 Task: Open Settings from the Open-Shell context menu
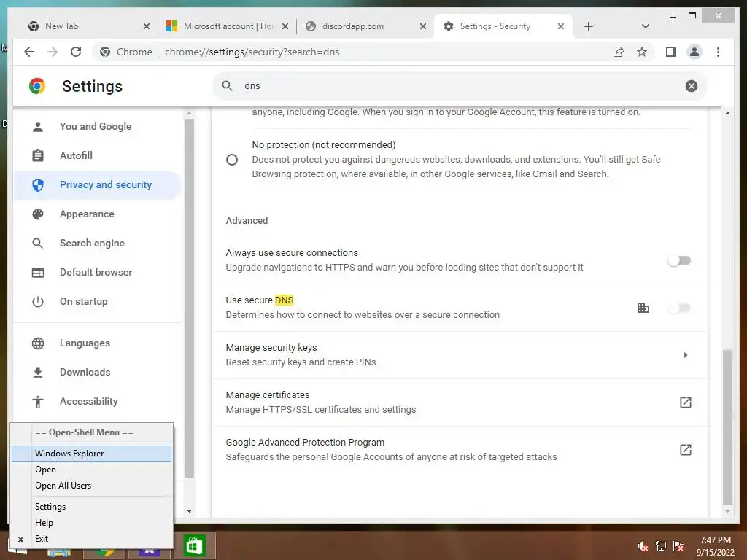click(x=91, y=507)
